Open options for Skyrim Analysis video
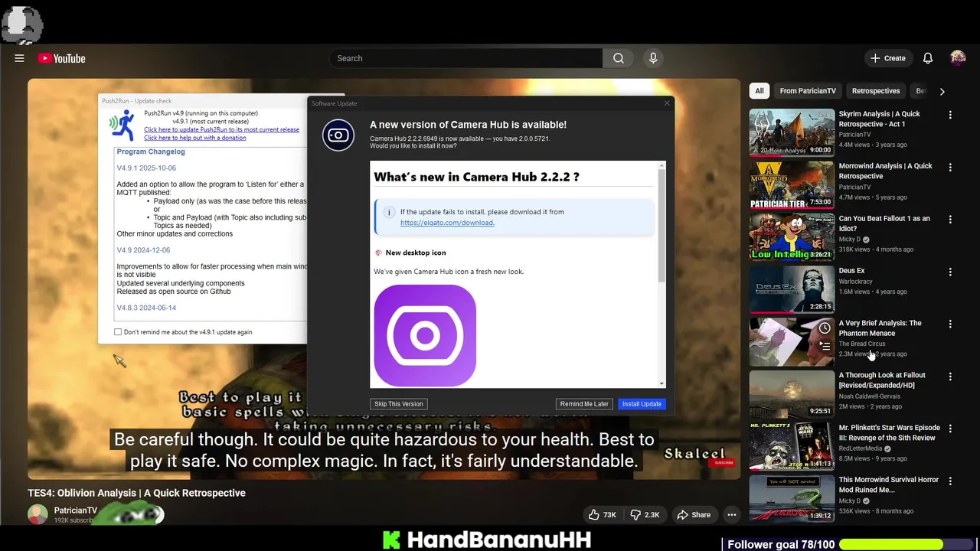 point(950,115)
